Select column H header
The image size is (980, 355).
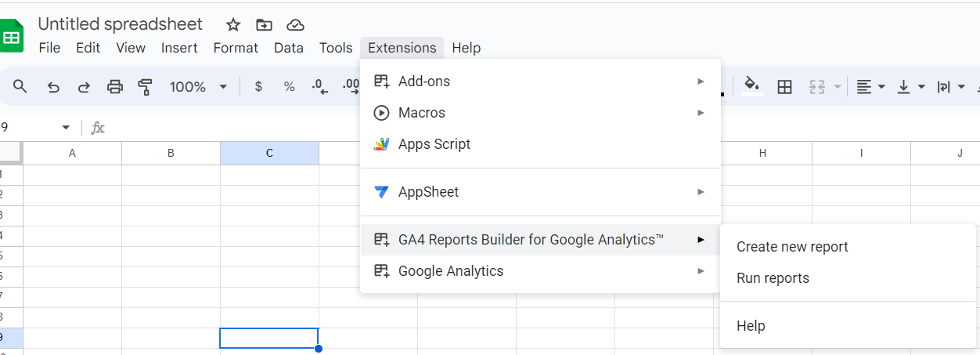[x=762, y=154]
